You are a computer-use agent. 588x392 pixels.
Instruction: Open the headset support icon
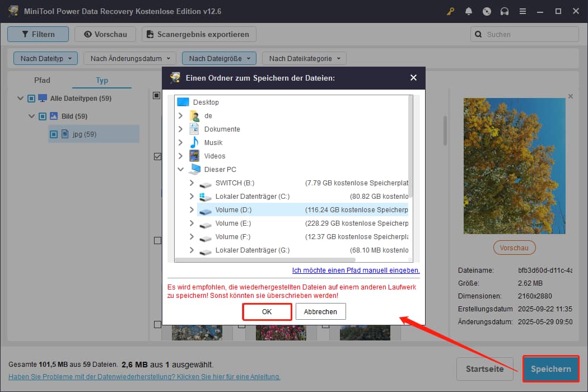[x=505, y=11]
